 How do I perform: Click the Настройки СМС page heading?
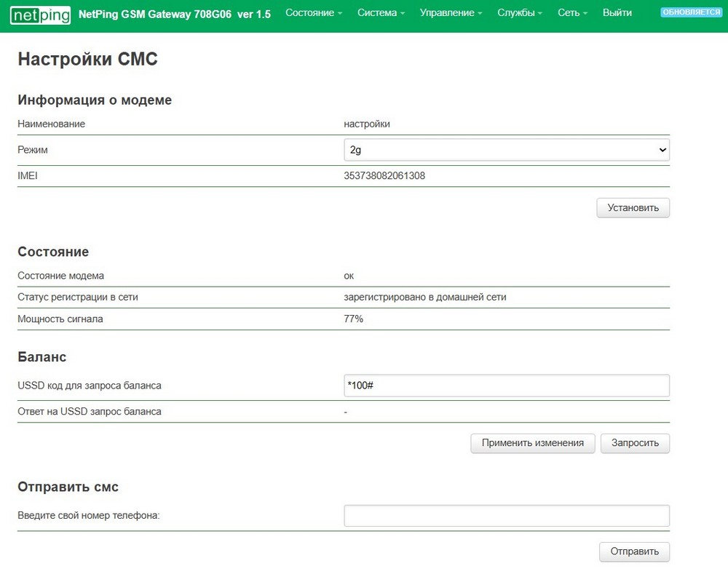pyautogui.click(x=87, y=60)
